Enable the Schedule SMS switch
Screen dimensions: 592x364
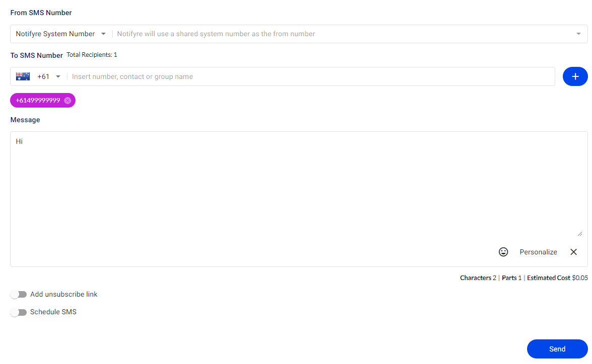pyautogui.click(x=19, y=312)
